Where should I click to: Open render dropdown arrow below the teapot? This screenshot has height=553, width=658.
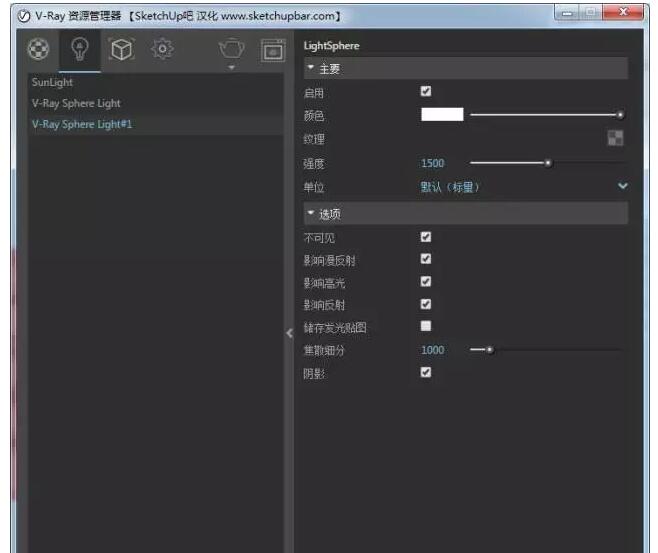tap(231, 67)
